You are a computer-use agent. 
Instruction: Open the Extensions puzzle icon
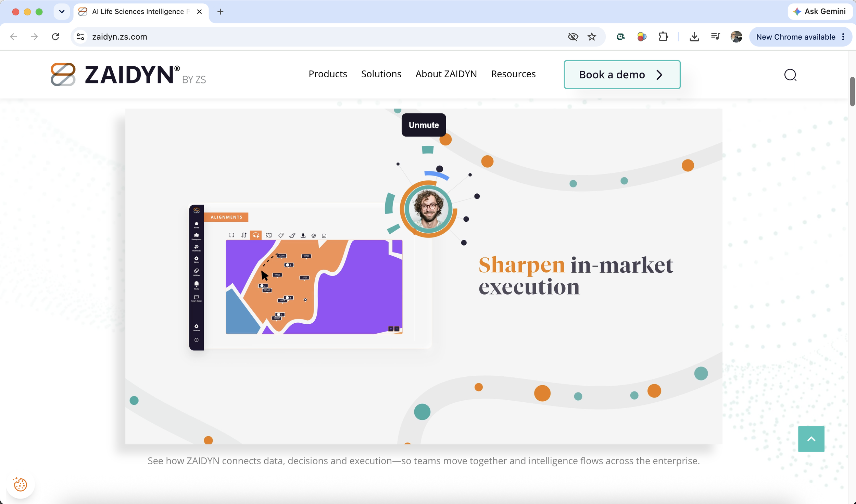pyautogui.click(x=663, y=37)
